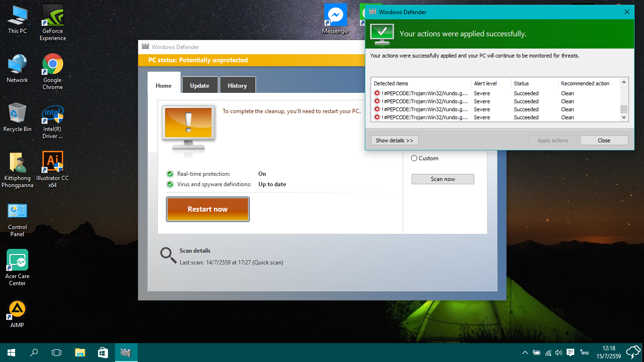This screenshot has height=362, width=644.
Task: Open the volume speaker tray icon
Action: click(559, 353)
